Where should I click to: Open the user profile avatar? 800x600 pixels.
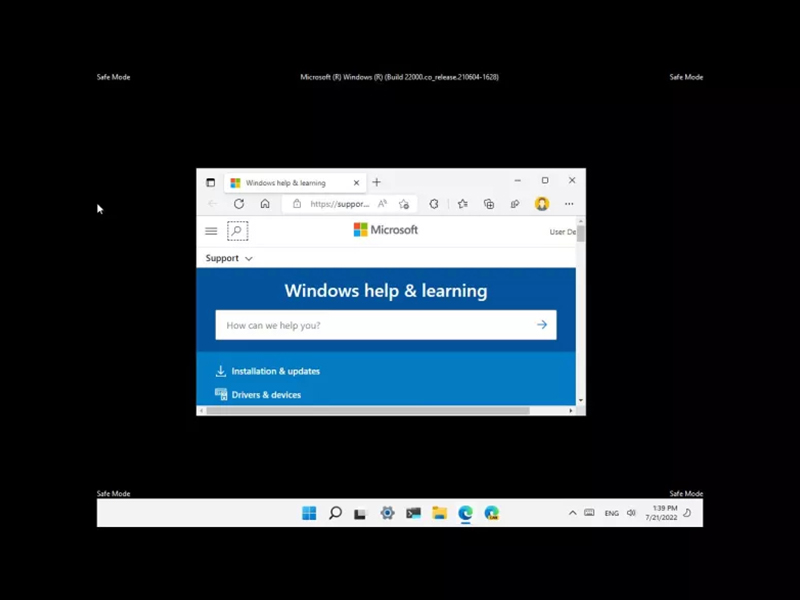[x=542, y=204]
